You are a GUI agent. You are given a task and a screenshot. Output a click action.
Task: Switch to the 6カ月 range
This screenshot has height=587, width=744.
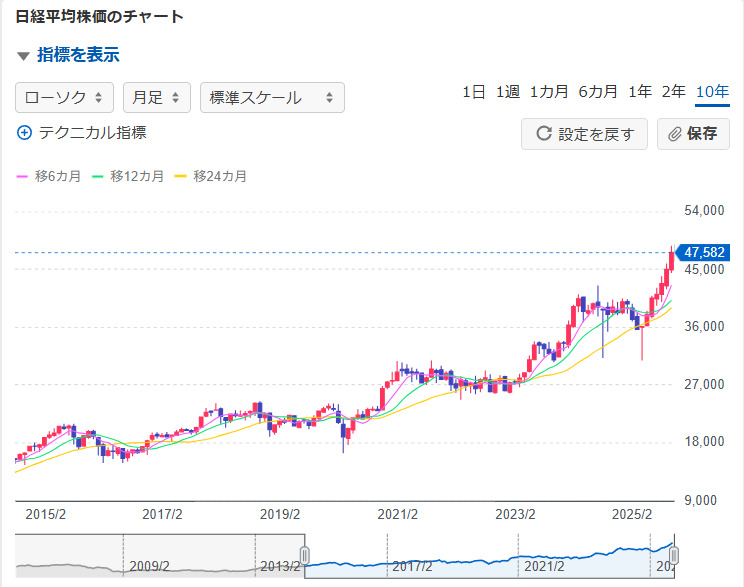[x=598, y=92]
